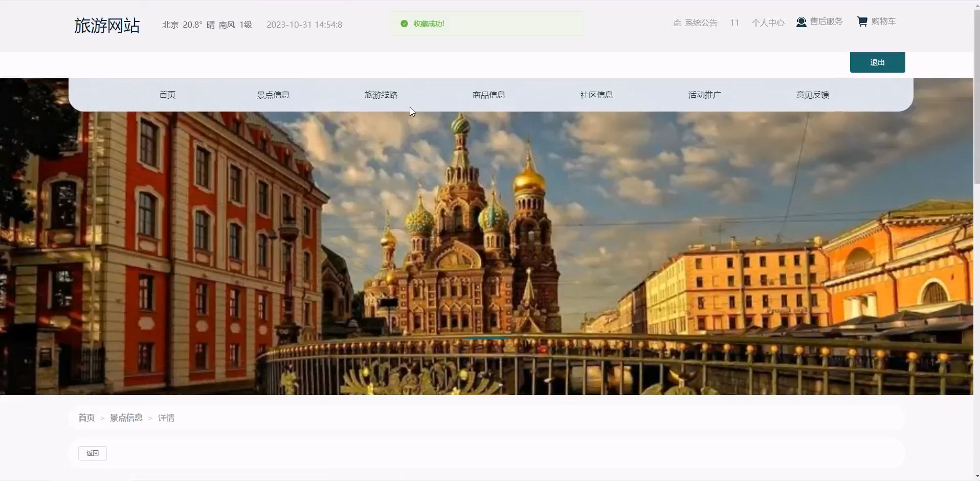Click 首页 in the breadcrumb trail
Viewport: 980px width, 481px height.
click(86, 418)
